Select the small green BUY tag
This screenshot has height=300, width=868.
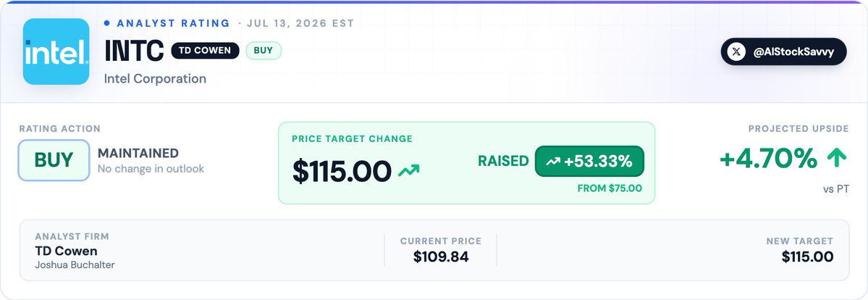(x=264, y=51)
